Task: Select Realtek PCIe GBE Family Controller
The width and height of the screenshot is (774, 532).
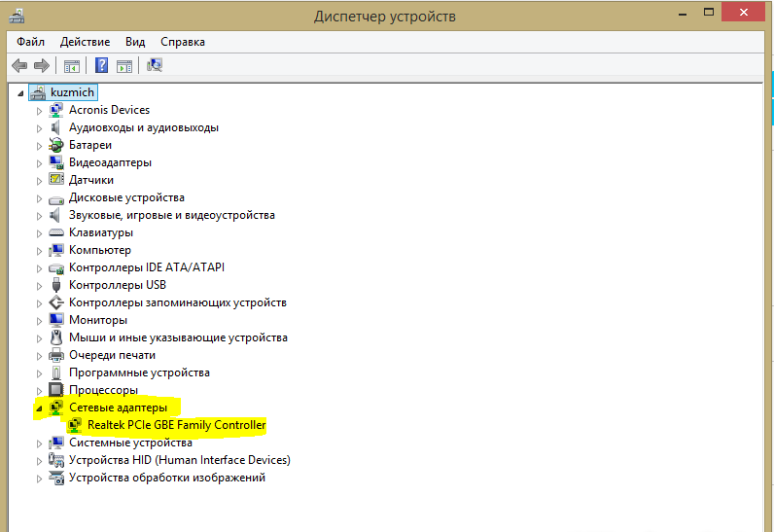Action: click(176, 425)
